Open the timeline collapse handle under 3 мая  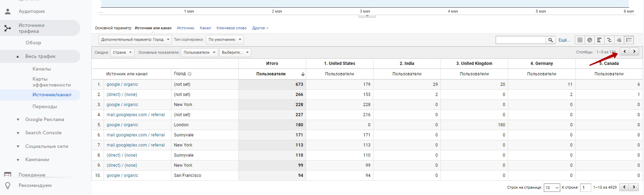367,16
